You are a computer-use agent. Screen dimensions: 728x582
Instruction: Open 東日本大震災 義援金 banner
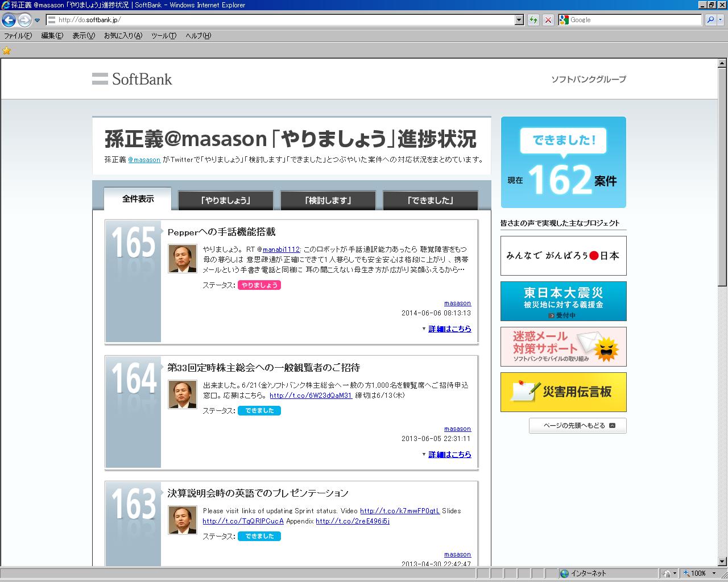(564, 301)
